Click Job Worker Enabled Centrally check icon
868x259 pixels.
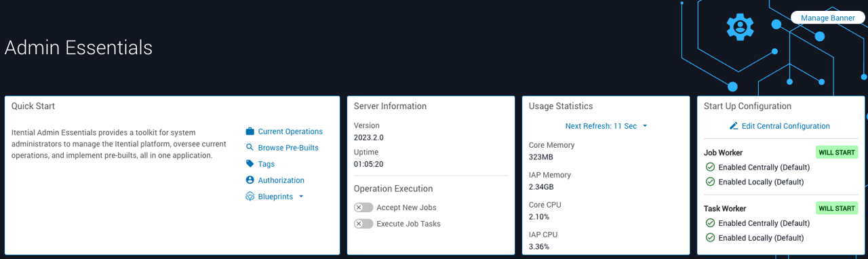[x=710, y=167]
